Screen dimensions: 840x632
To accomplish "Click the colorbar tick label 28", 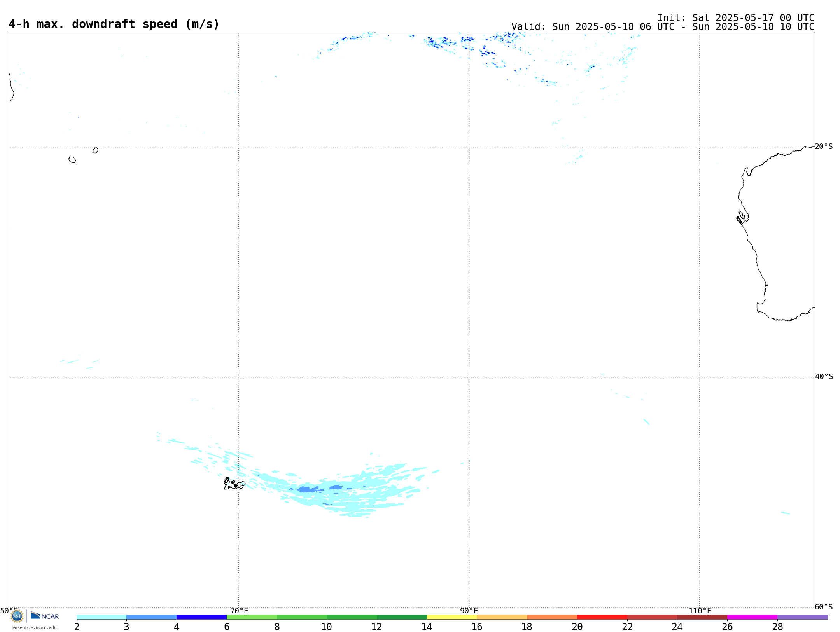I will [x=777, y=627].
